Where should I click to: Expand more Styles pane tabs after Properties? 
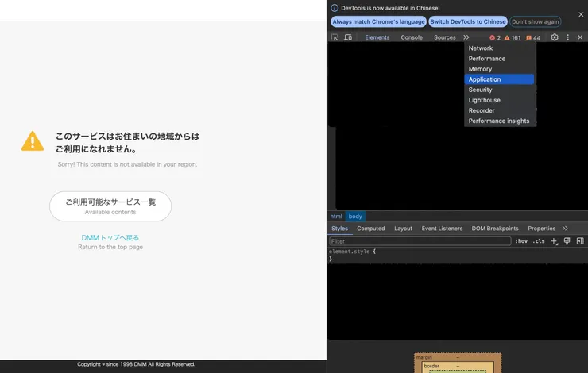click(x=565, y=229)
